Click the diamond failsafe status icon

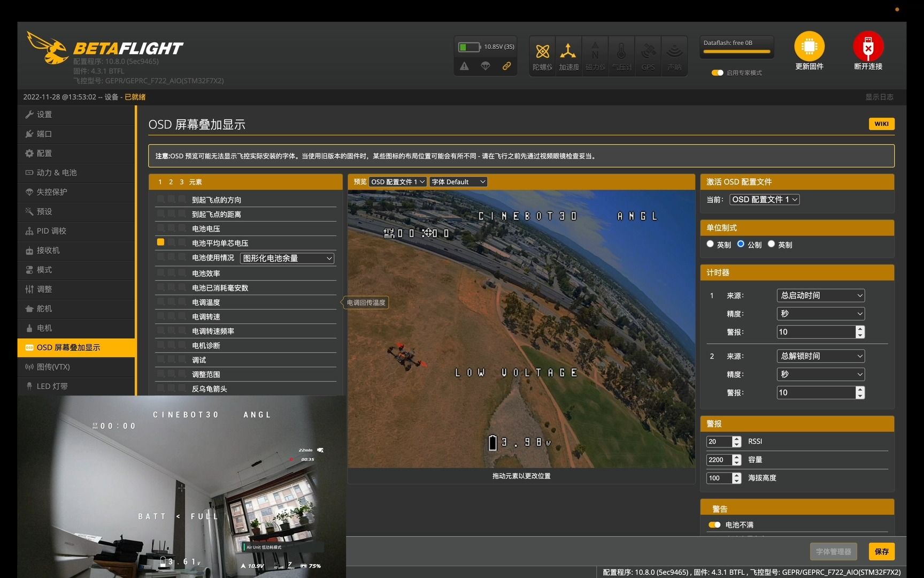(486, 66)
